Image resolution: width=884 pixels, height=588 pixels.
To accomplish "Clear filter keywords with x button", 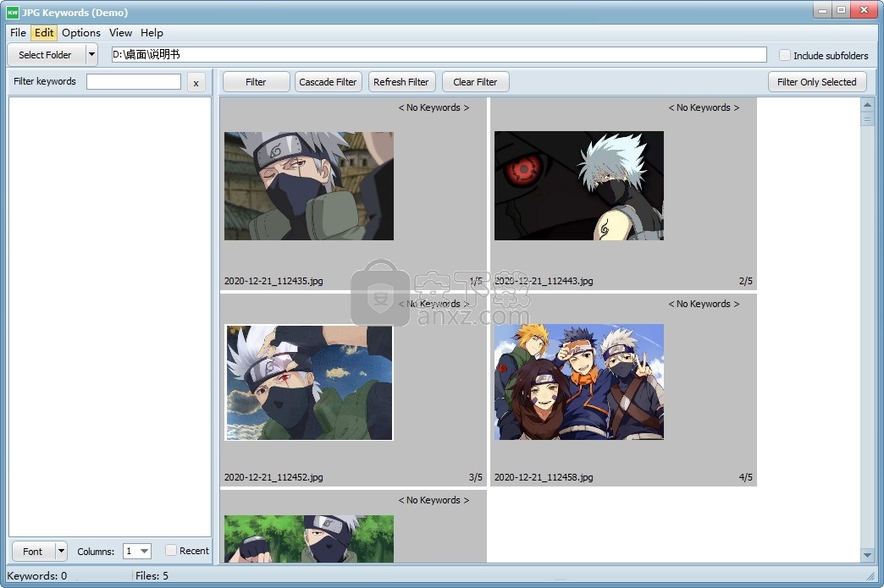I will coord(196,83).
